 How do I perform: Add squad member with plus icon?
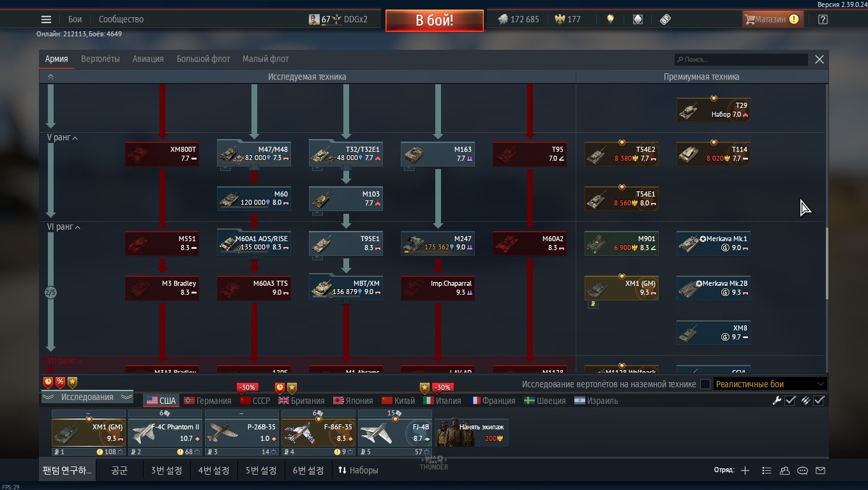745,470
